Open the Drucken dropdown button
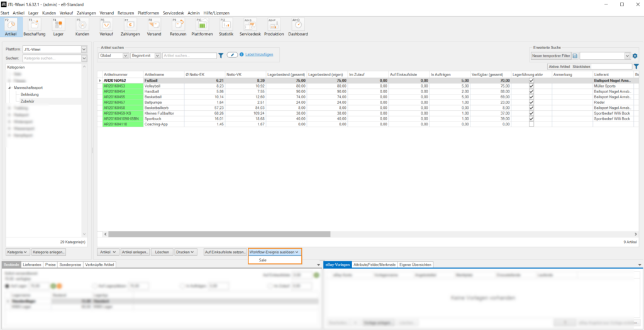644x330 pixels. 186,252
